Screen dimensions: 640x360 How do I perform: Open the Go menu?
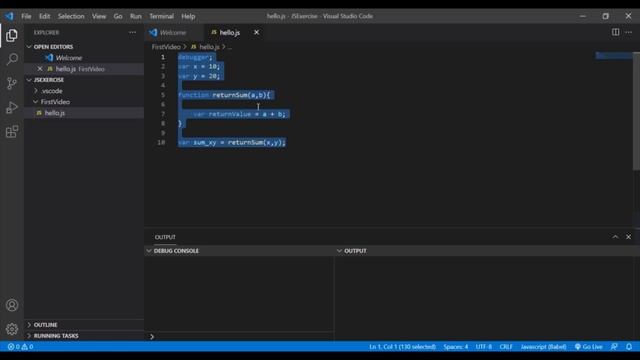pos(118,16)
